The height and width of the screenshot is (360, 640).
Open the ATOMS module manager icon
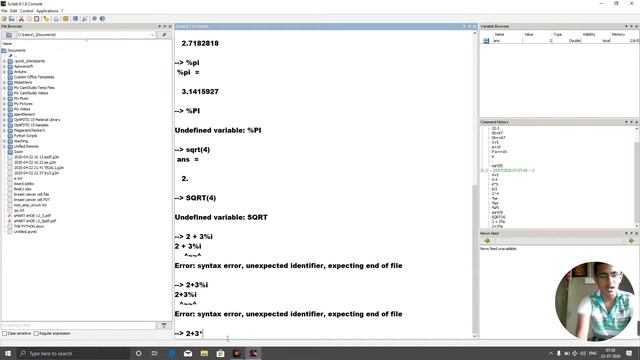point(65,19)
